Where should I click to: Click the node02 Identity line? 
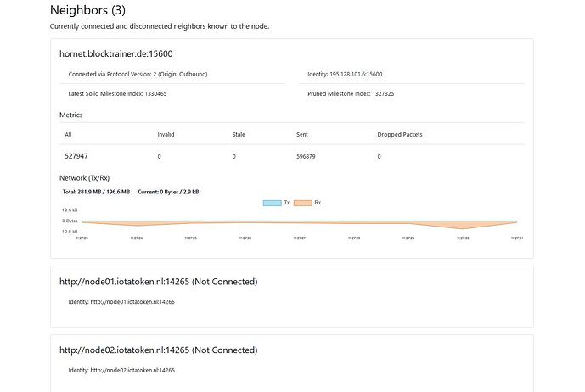[121, 371]
